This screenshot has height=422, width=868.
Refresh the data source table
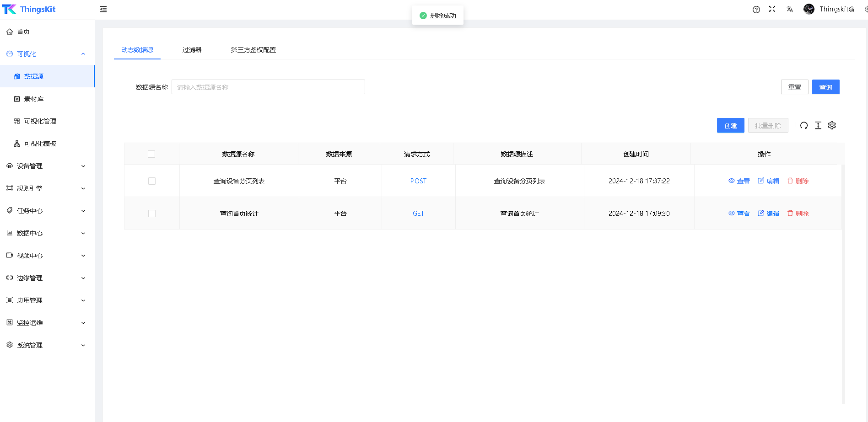[x=804, y=125]
